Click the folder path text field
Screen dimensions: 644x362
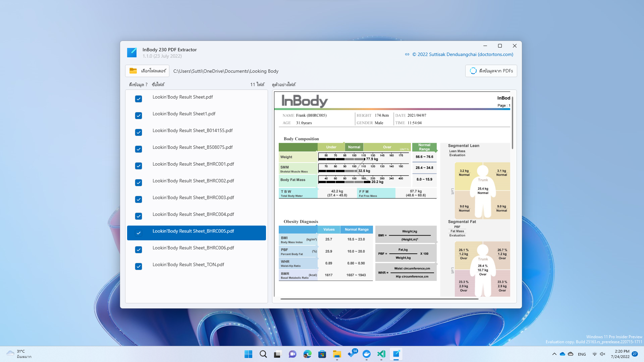tap(226, 71)
